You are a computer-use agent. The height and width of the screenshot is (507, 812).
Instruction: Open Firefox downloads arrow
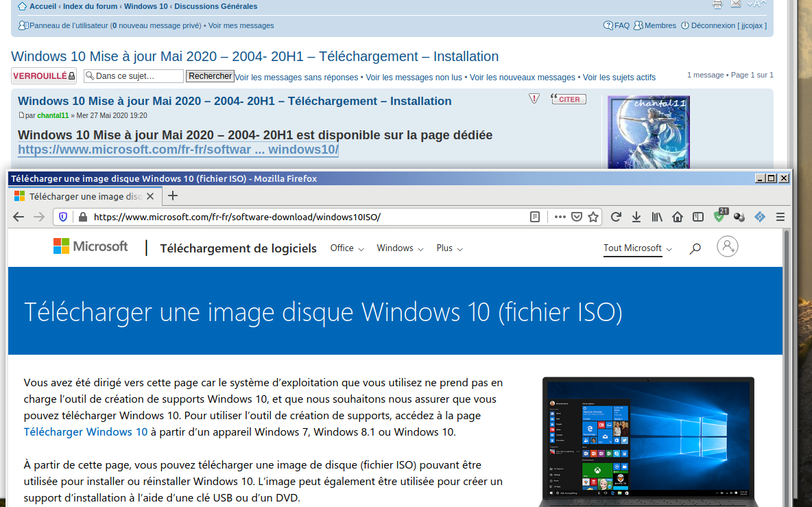636,217
